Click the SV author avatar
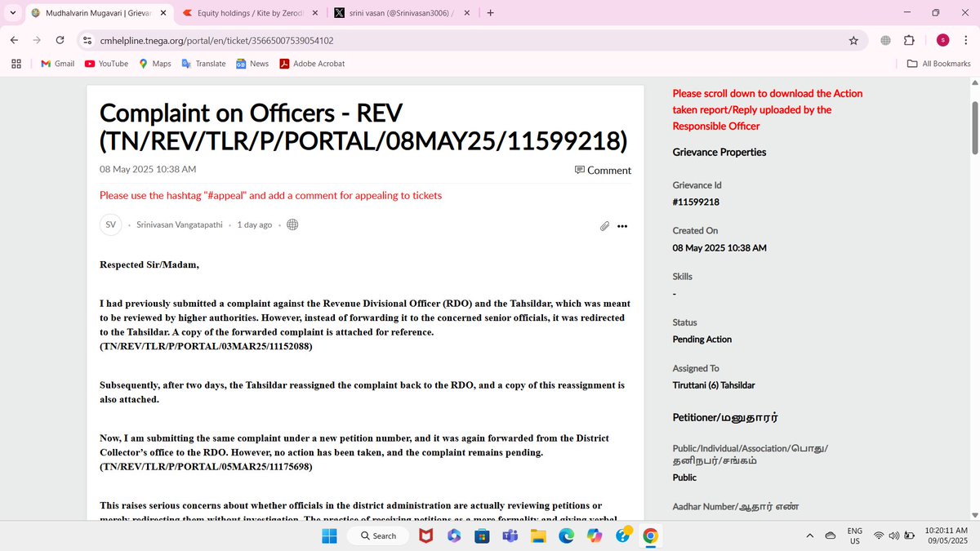The image size is (980, 551). (x=110, y=224)
